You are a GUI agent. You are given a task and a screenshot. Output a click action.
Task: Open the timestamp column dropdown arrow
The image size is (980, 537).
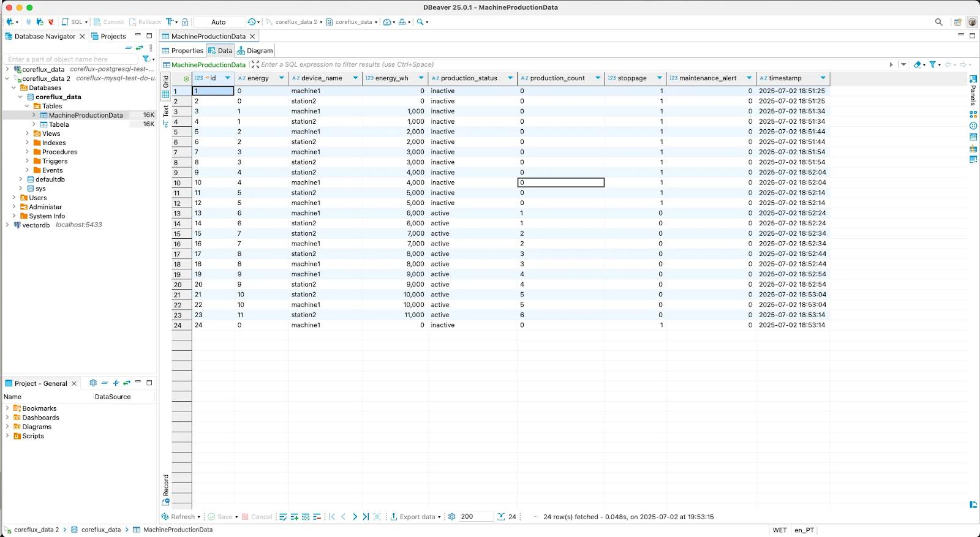[x=823, y=78]
